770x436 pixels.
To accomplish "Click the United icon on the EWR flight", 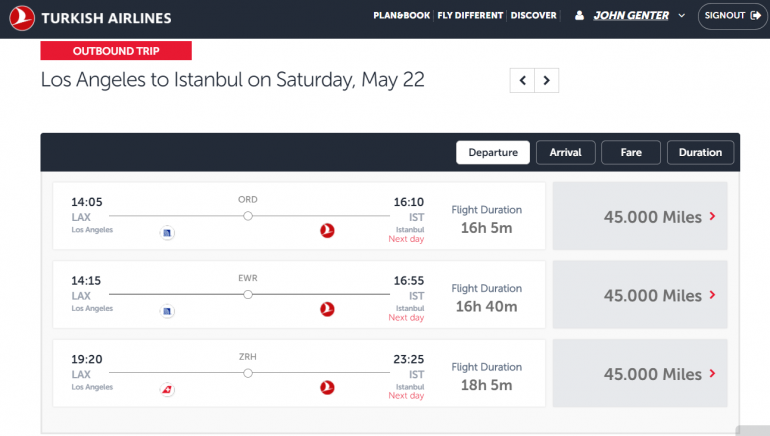I will pos(167,310).
